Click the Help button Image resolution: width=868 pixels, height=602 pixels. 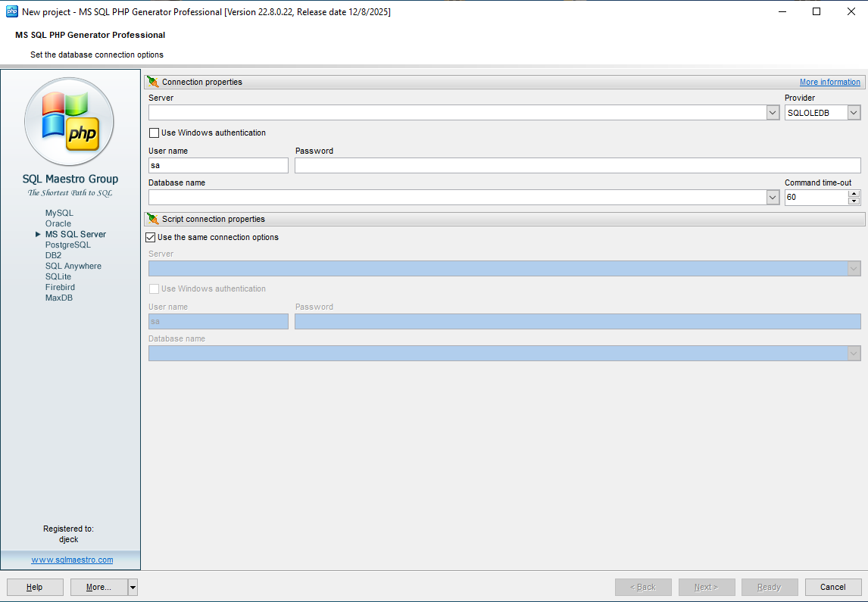coord(35,587)
